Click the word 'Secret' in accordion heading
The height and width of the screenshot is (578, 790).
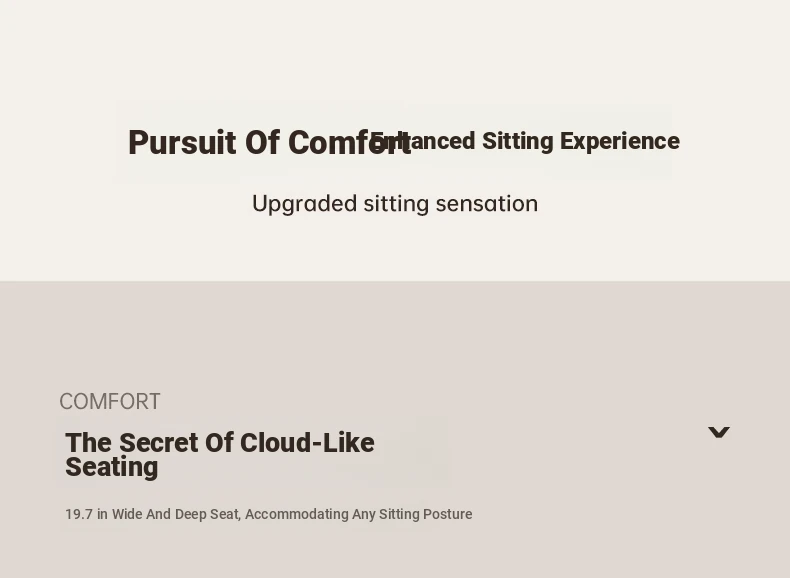point(159,443)
